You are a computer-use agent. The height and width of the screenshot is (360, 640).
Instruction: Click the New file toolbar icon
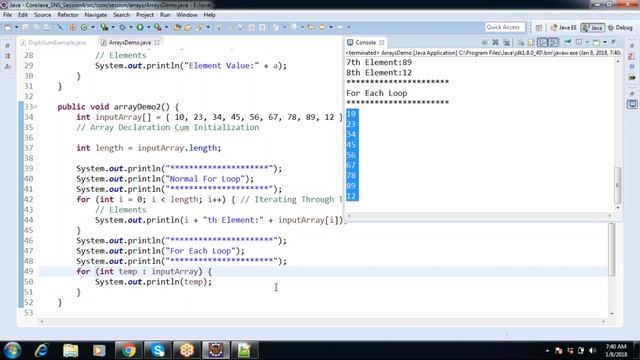(8, 27)
